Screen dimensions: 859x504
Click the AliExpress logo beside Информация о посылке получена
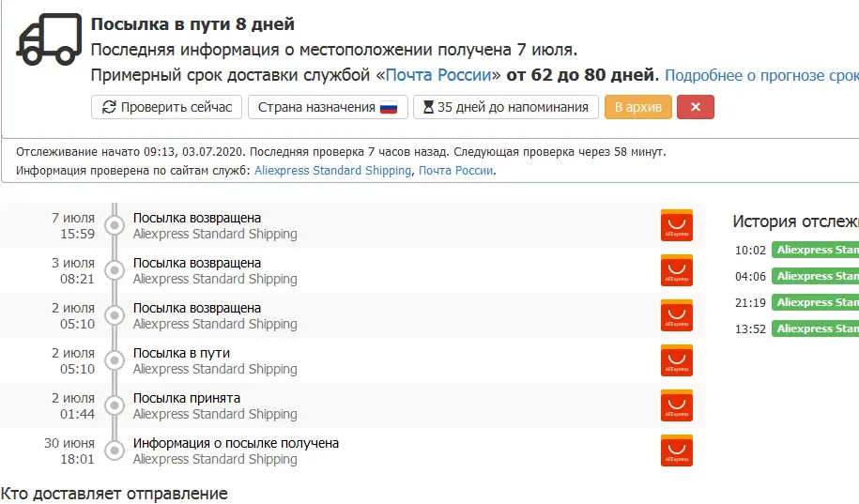pos(677,451)
